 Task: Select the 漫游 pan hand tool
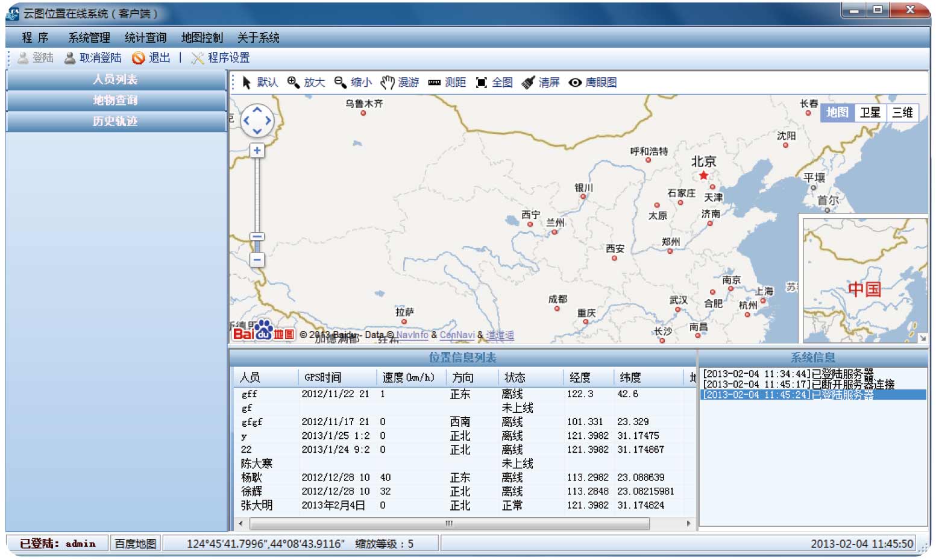(400, 83)
